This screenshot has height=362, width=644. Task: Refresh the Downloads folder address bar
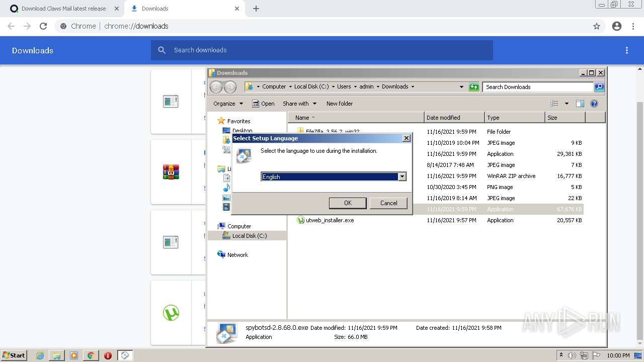click(x=474, y=87)
